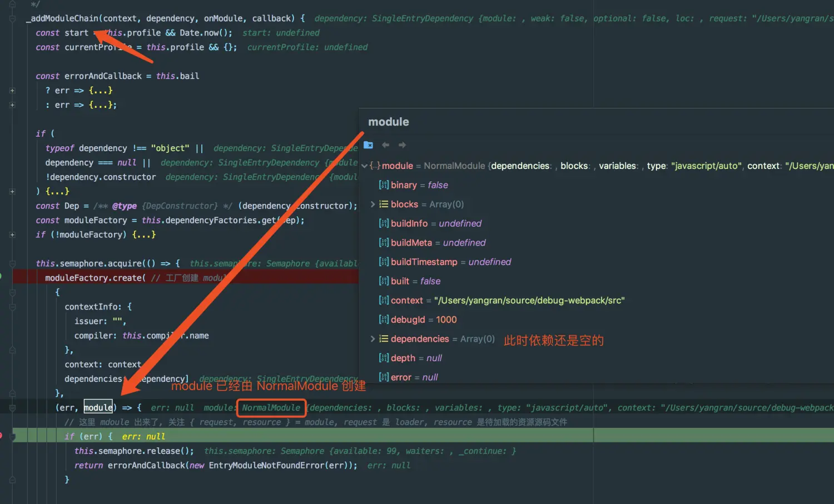The height and width of the screenshot is (504, 834).
Task: Click the context path string value
Action: pos(529,301)
